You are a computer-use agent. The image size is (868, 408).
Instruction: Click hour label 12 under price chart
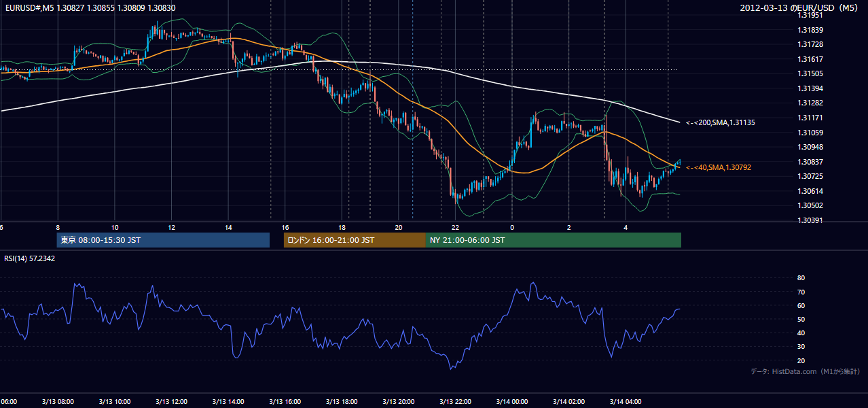pyautogui.click(x=172, y=227)
